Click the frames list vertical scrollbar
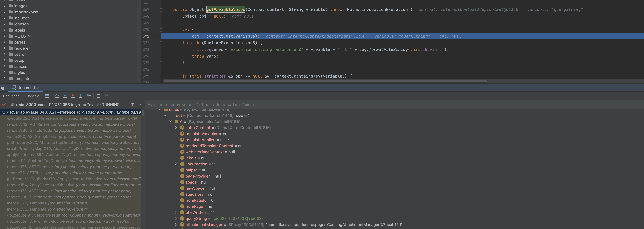This screenshot has height=229, width=644. [143, 113]
